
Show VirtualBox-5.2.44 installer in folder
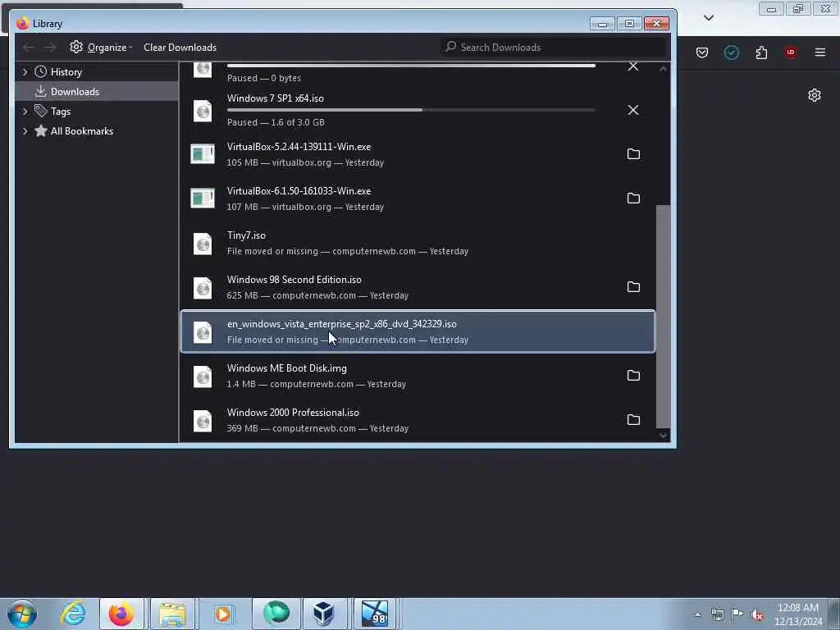[x=633, y=154]
